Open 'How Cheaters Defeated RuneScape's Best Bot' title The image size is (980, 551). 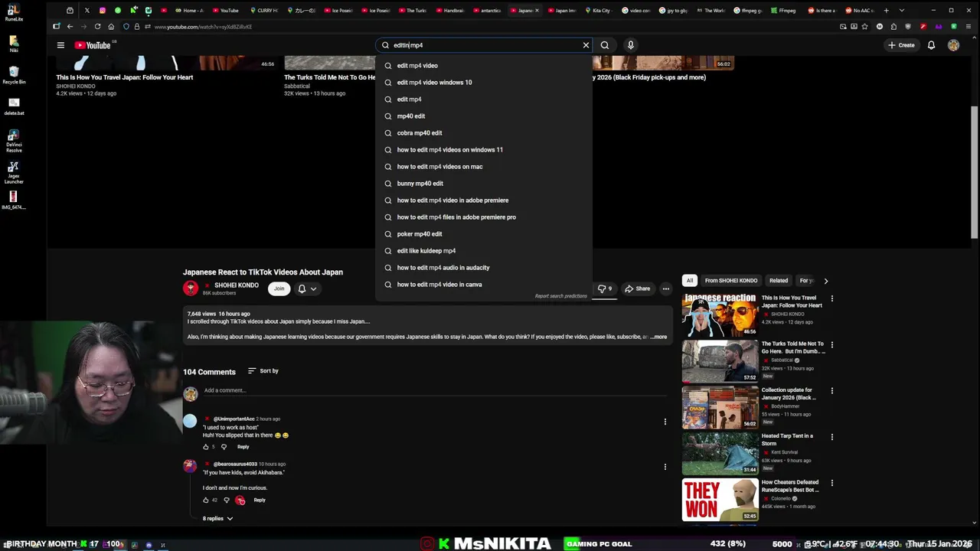coord(790,486)
